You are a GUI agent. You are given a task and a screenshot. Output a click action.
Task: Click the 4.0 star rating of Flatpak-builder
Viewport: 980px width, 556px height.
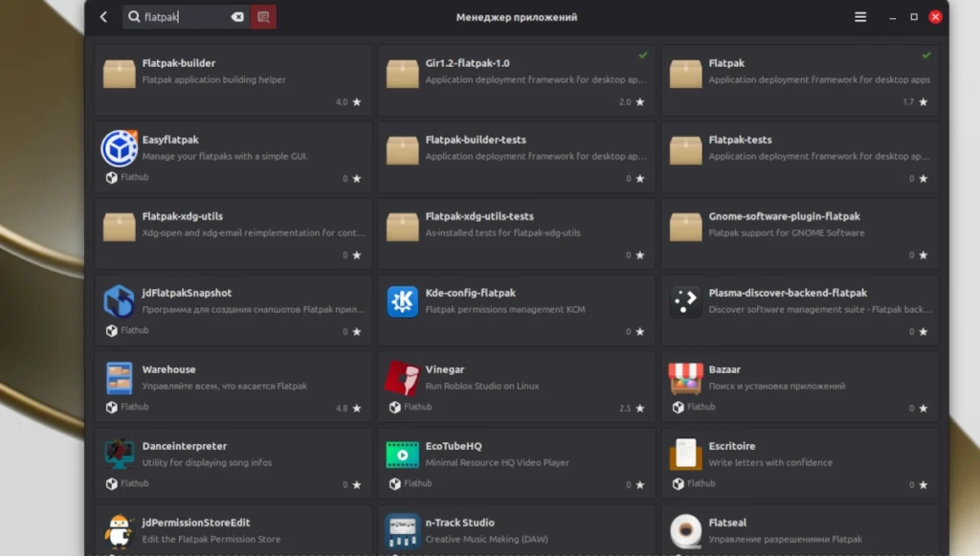coord(348,101)
